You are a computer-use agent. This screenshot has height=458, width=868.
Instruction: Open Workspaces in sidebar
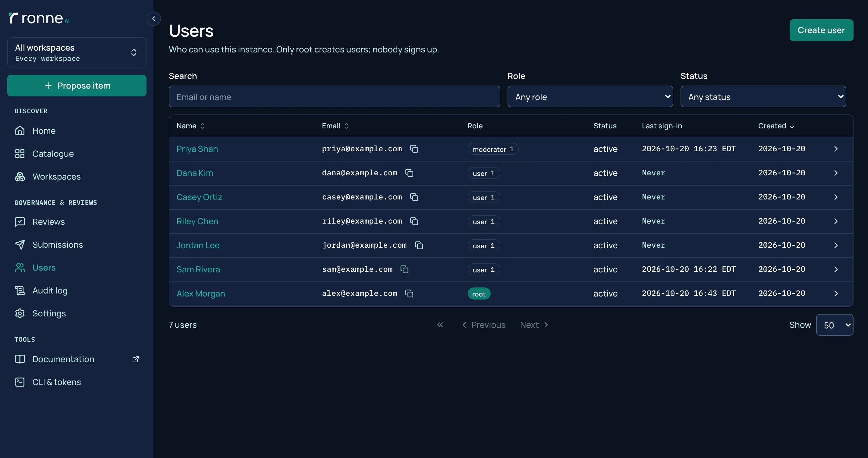click(77, 177)
